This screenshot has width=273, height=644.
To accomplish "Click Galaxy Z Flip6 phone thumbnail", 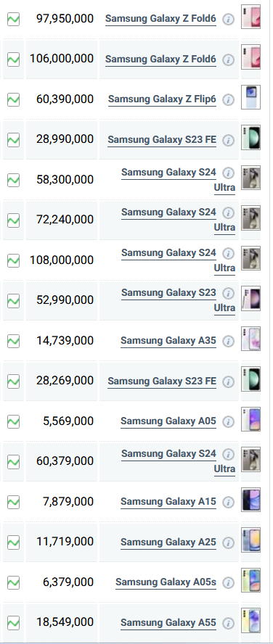I will (x=250, y=97).
